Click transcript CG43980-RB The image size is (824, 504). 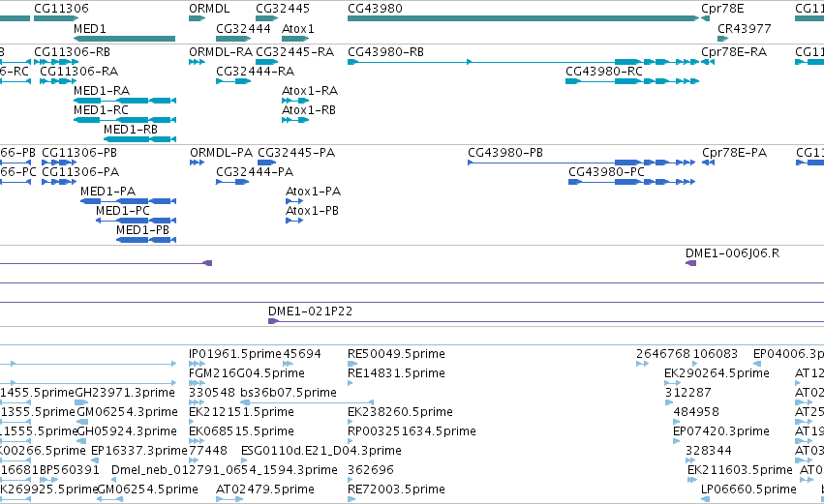(524, 62)
